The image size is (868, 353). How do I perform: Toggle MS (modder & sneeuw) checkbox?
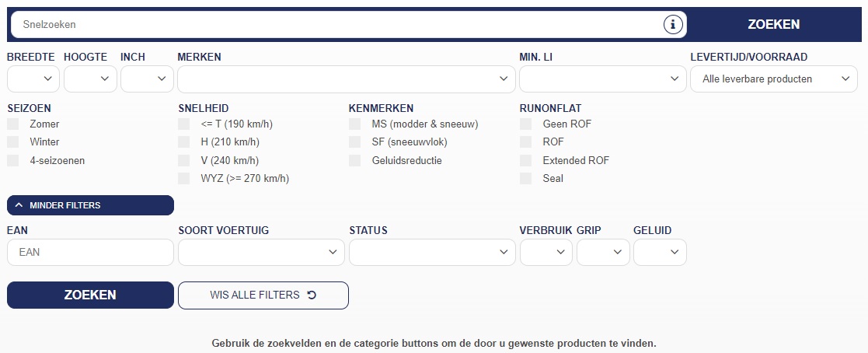355,124
